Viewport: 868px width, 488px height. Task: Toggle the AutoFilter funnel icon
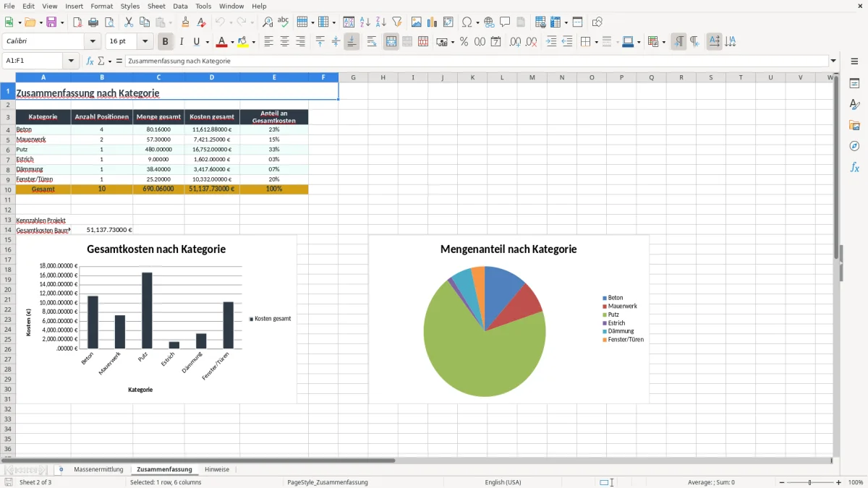(397, 22)
